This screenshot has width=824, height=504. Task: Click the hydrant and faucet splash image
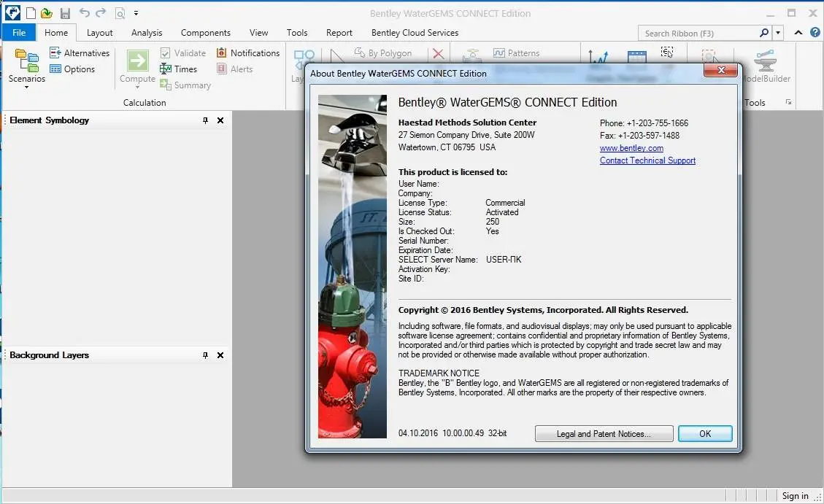(352, 267)
